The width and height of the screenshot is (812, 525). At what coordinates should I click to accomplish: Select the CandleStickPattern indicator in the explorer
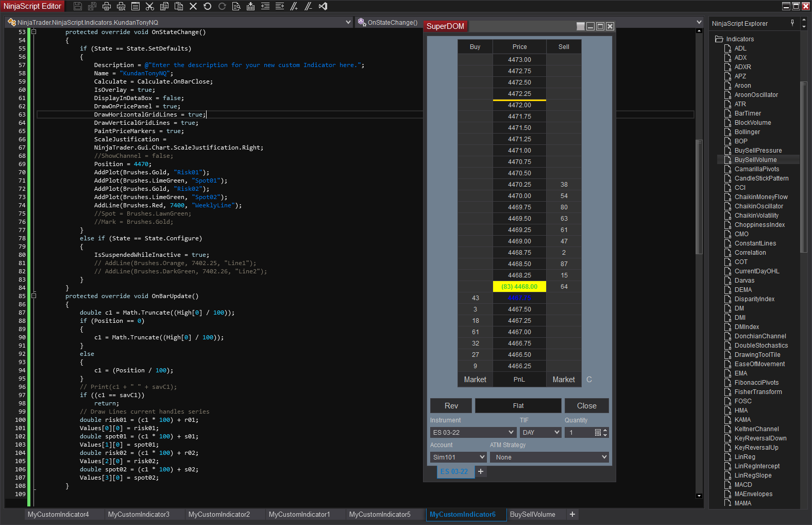click(x=761, y=178)
